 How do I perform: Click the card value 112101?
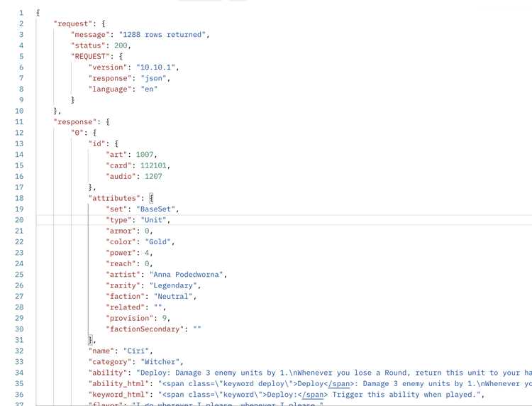click(x=153, y=165)
